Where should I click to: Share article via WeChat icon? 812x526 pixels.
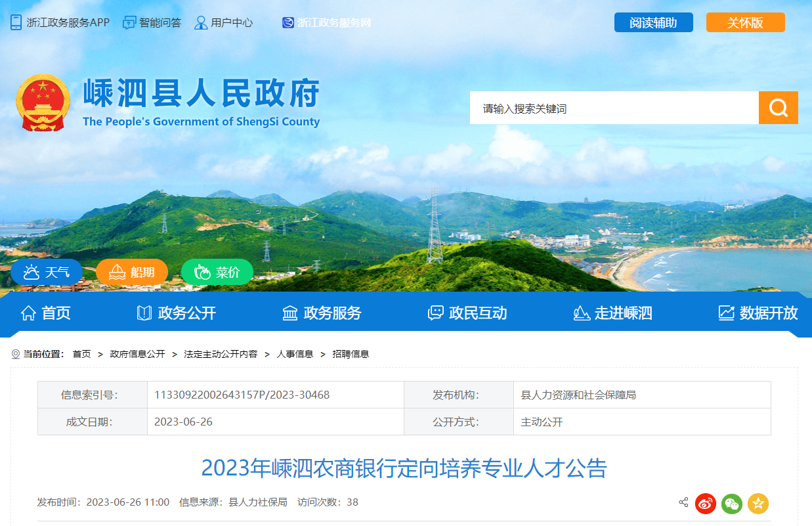pyautogui.click(x=732, y=503)
